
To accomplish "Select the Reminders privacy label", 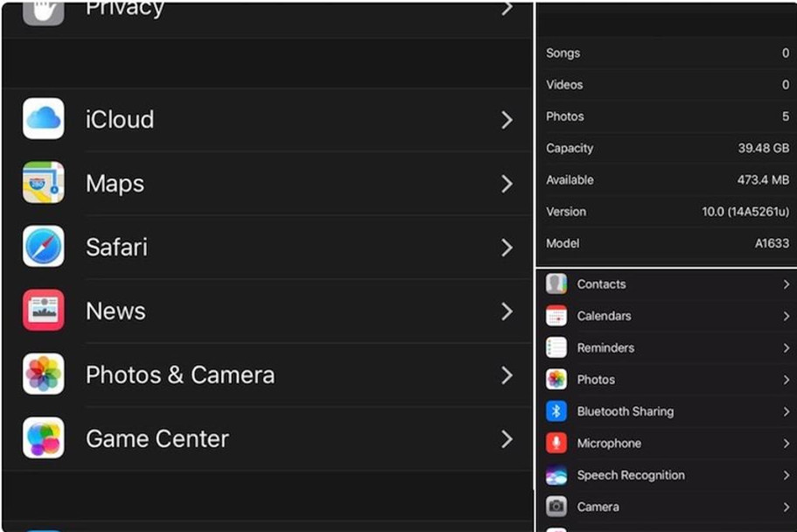I will (x=605, y=348).
